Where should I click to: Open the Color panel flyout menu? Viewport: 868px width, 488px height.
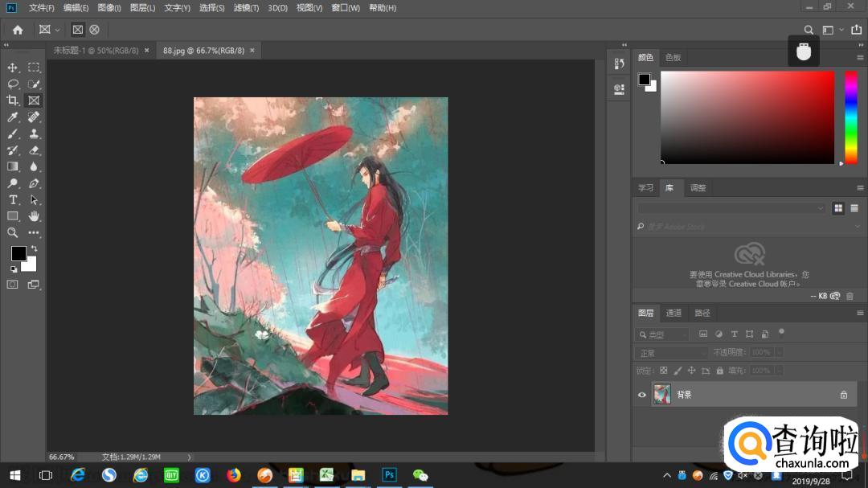click(860, 58)
